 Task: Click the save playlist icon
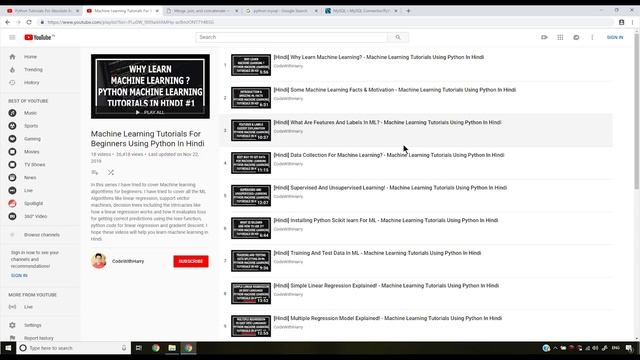pos(95,172)
